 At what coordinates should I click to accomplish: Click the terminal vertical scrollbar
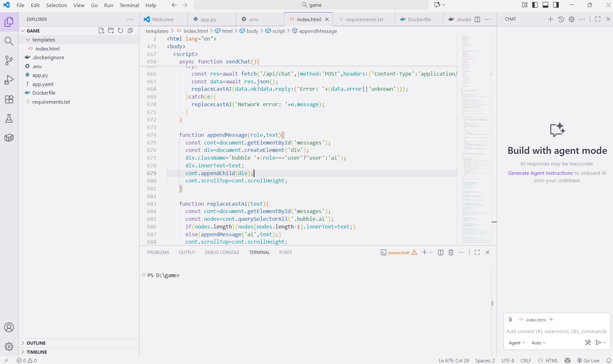[x=492, y=303]
